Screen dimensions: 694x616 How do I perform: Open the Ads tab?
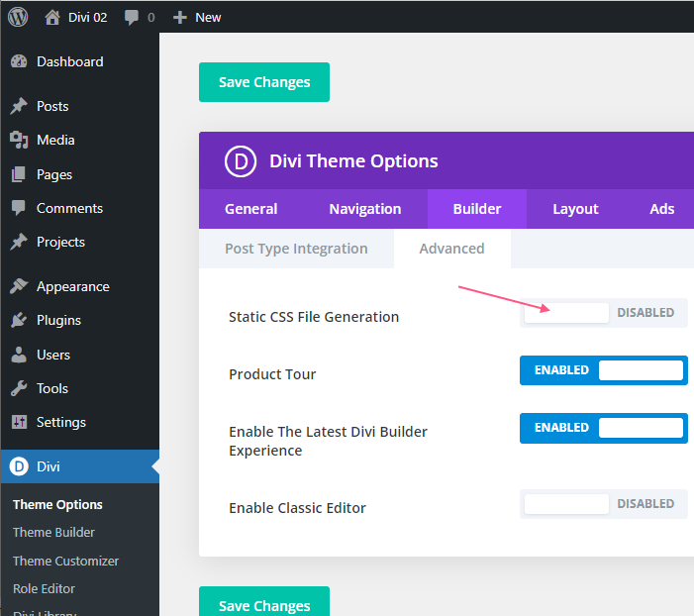[x=661, y=209]
